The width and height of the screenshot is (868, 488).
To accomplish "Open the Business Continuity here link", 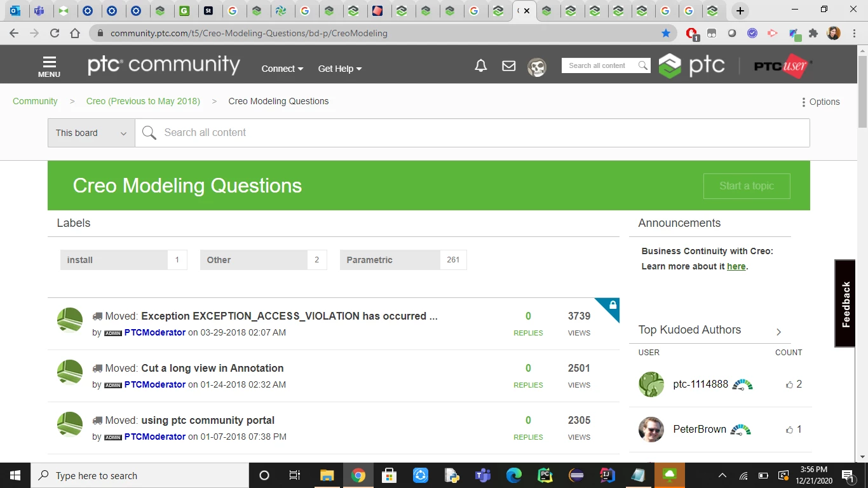I will [x=736, y=266].
